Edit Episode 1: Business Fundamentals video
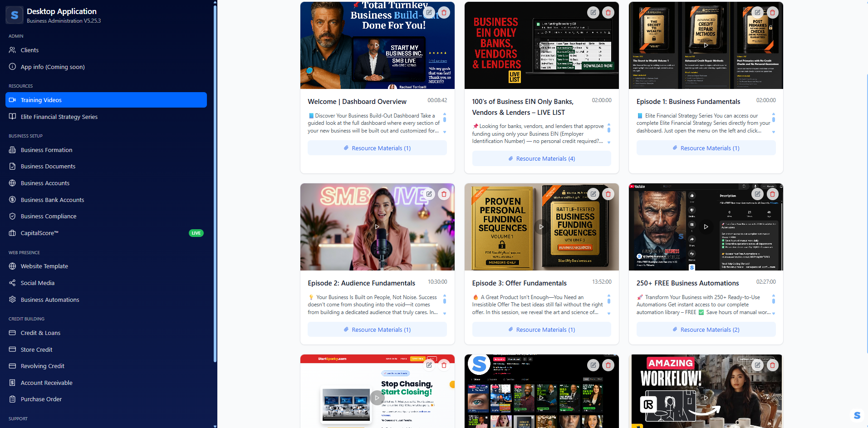 pos(757,13)
